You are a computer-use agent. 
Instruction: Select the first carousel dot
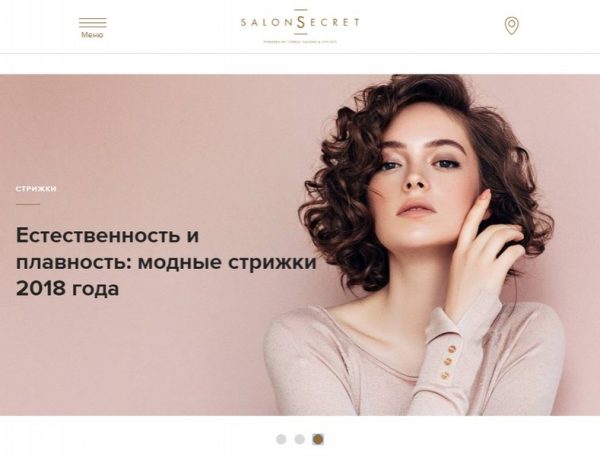(281, 439)
